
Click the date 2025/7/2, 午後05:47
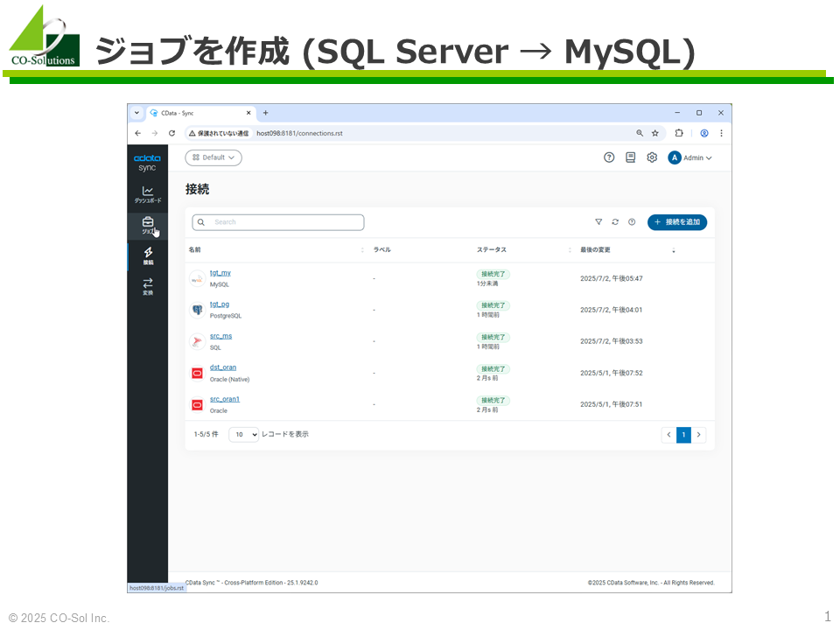click(612, 278)
